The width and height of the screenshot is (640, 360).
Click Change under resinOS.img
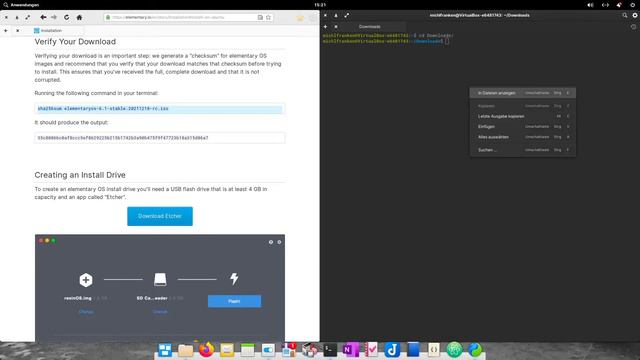[x=86, y=312]
